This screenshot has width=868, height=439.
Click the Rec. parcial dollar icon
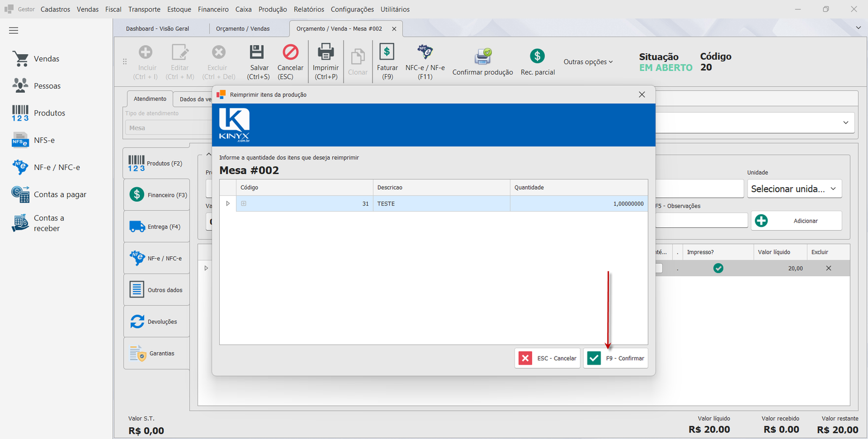click(537, 56)
